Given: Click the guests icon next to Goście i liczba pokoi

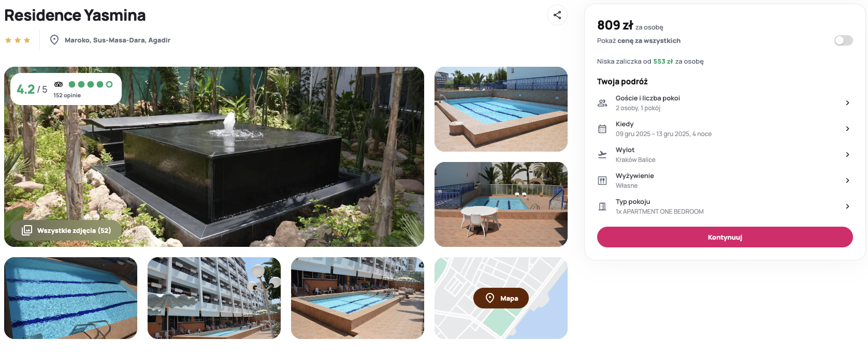Looking at the screenshot, I should [602, 103].
